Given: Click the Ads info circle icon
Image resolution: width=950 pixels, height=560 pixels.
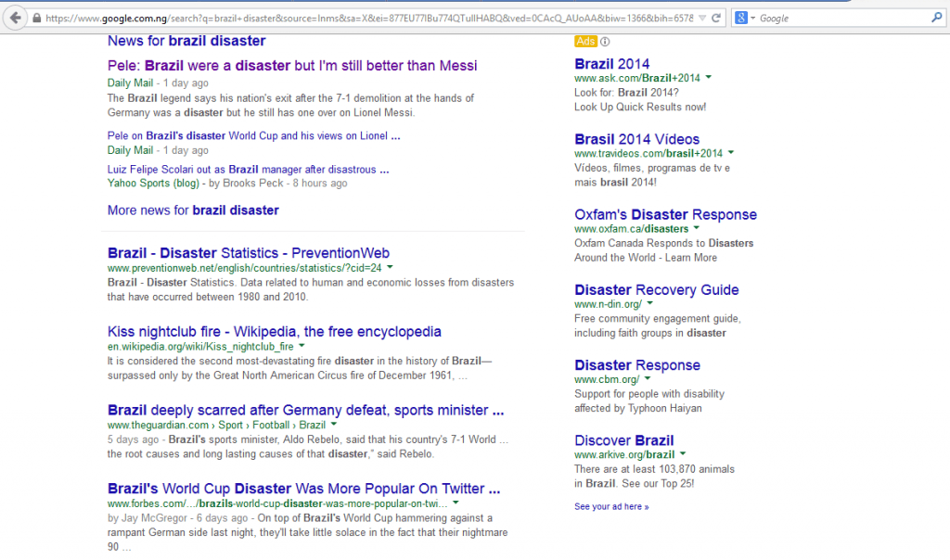Looking at the screenshot, I should pyautogui.click(x=605, y=42).
